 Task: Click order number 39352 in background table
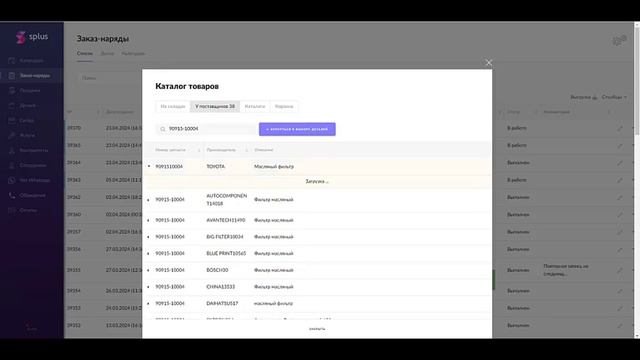[74, 325]
